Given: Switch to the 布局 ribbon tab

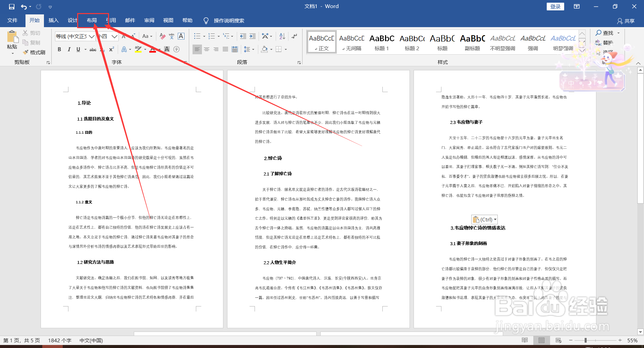Looking at the screenshot, I should 92,20.
